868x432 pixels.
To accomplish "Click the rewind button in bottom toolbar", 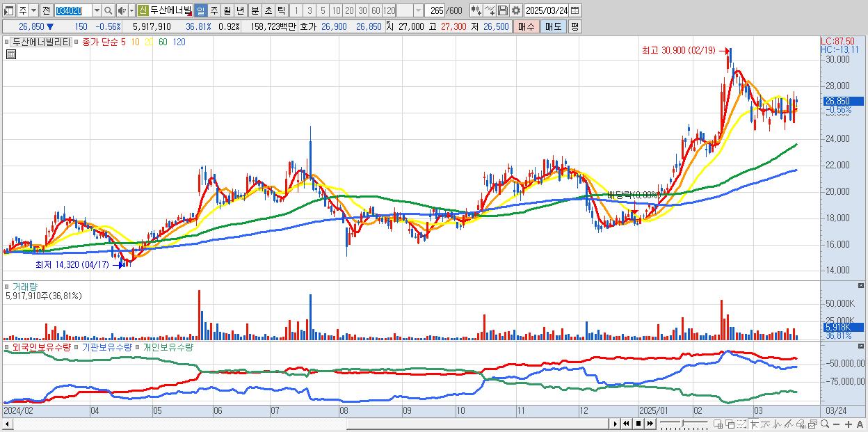I will point(626,424).
